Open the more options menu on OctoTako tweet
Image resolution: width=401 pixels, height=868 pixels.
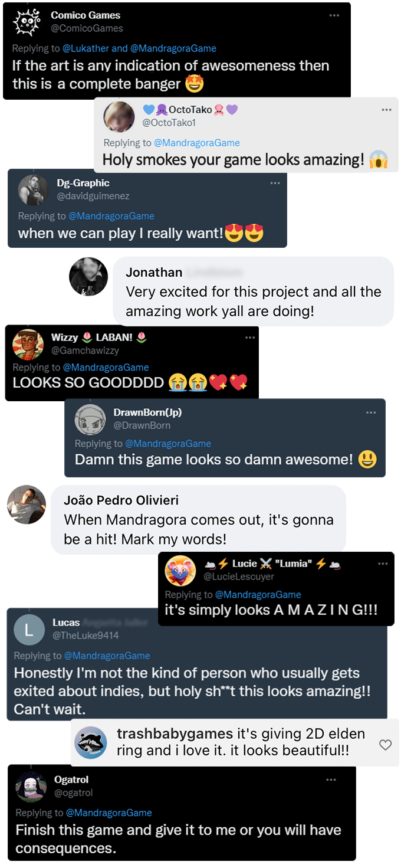tap(386, 110)
